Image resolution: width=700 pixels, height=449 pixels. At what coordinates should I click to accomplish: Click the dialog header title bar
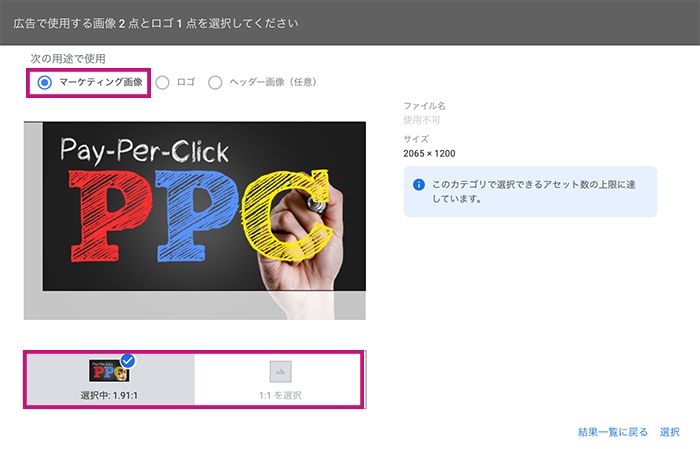350,23
